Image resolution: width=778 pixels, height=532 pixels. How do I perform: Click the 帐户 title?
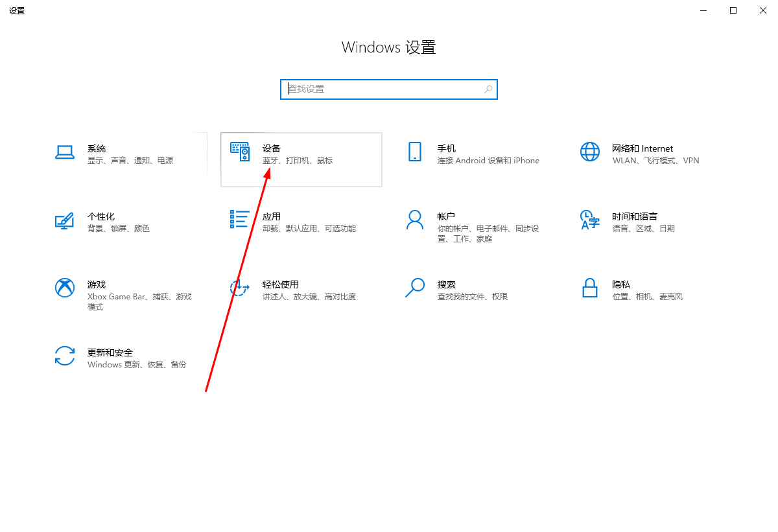pyautogui.click(x=447, y=216)
